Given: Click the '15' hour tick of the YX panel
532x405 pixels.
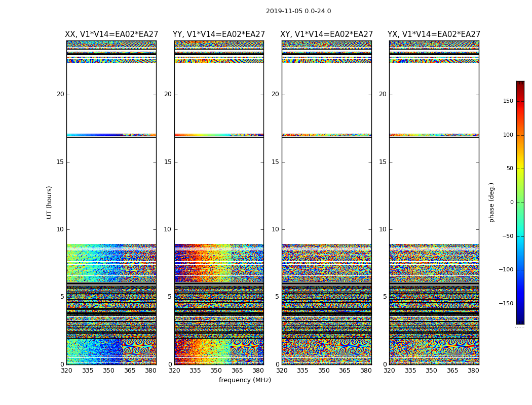Looking at the screenshot, I should (383, 162).
